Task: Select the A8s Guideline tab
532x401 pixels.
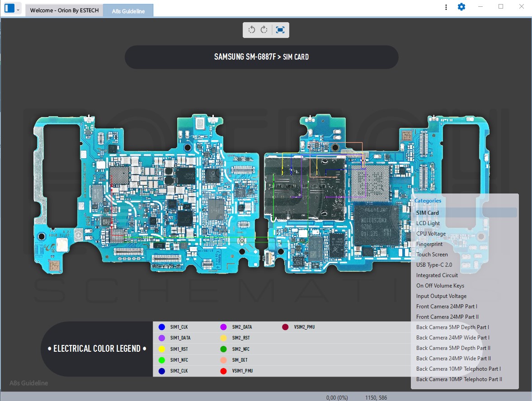Action: tap(128, 11)
